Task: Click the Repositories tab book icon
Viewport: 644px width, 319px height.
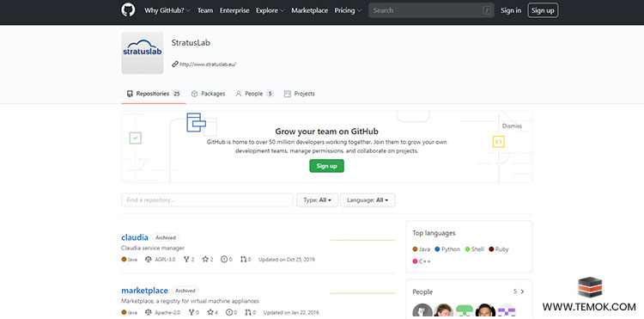Action: 130,94
